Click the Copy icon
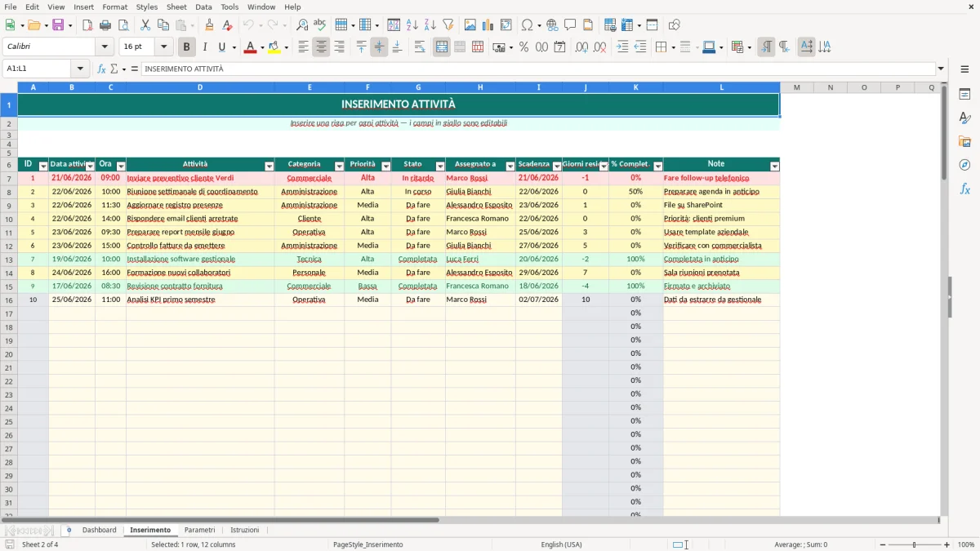 (x=163, y=25)
